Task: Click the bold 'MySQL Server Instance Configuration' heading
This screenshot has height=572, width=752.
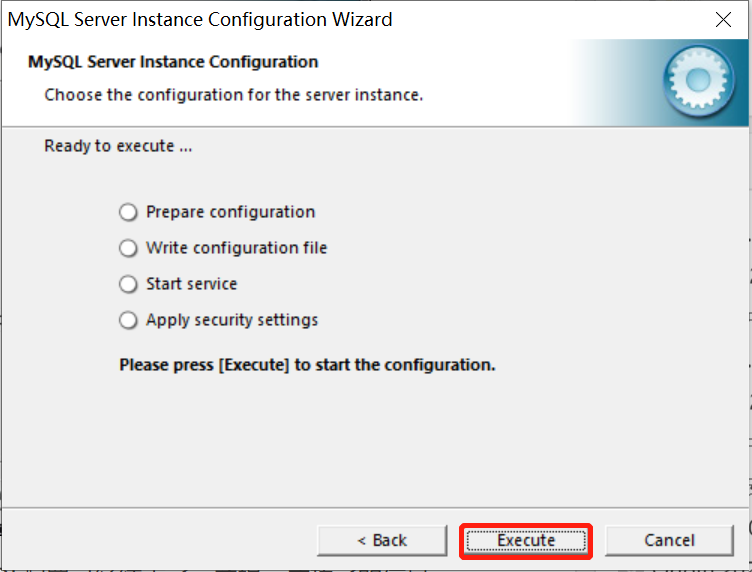Action: coord(173,62)
